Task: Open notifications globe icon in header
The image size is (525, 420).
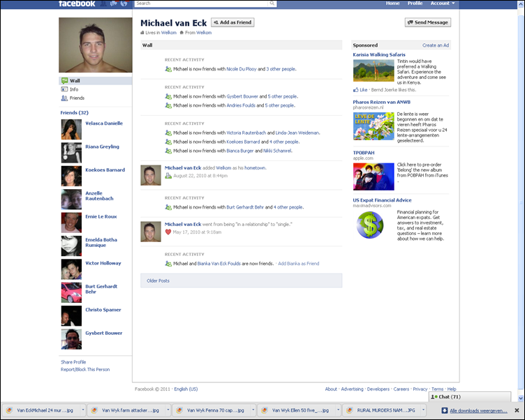Action: click(124, 3)
